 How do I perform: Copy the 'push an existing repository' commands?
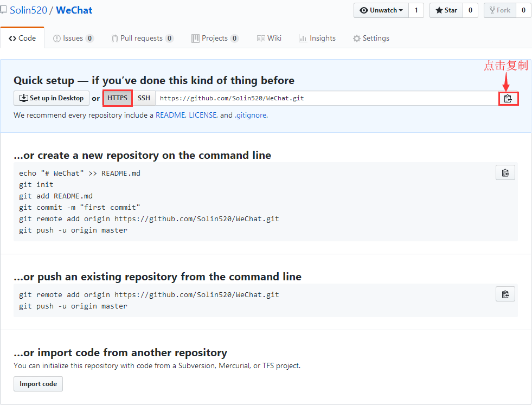pyautogui.click(x=505, y=294)
